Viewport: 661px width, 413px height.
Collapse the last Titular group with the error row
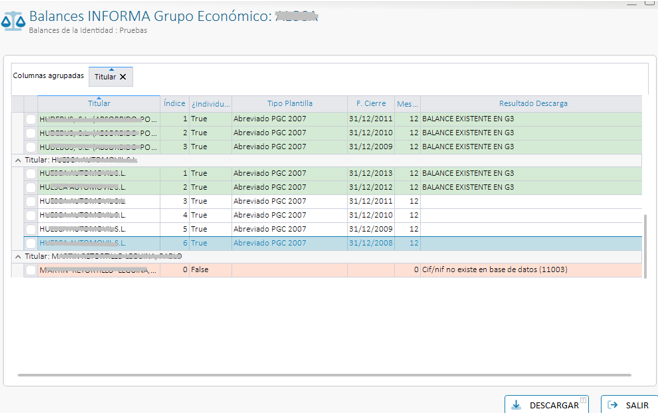(18, 257)
